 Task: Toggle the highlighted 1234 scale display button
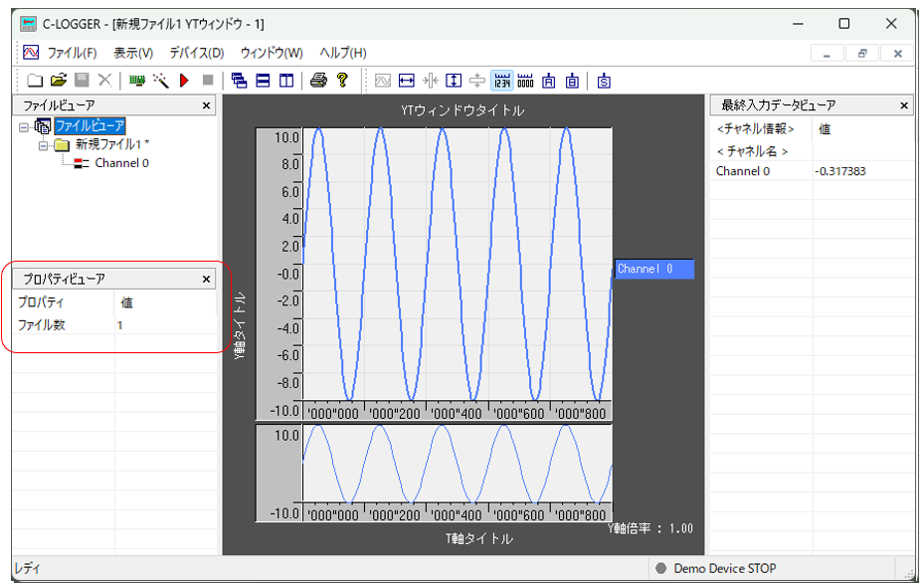coord(501,81)
